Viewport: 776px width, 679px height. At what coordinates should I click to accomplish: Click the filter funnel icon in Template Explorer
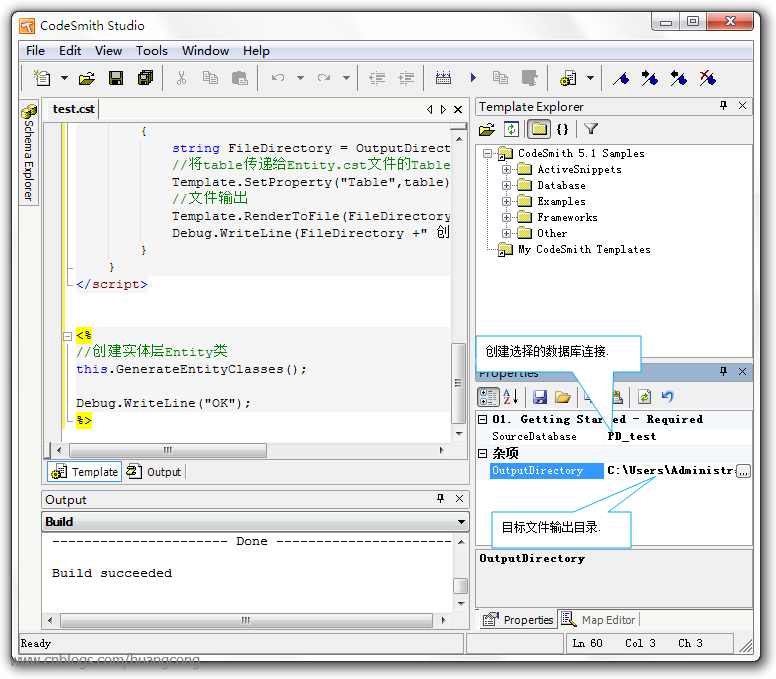coord(591,129)
